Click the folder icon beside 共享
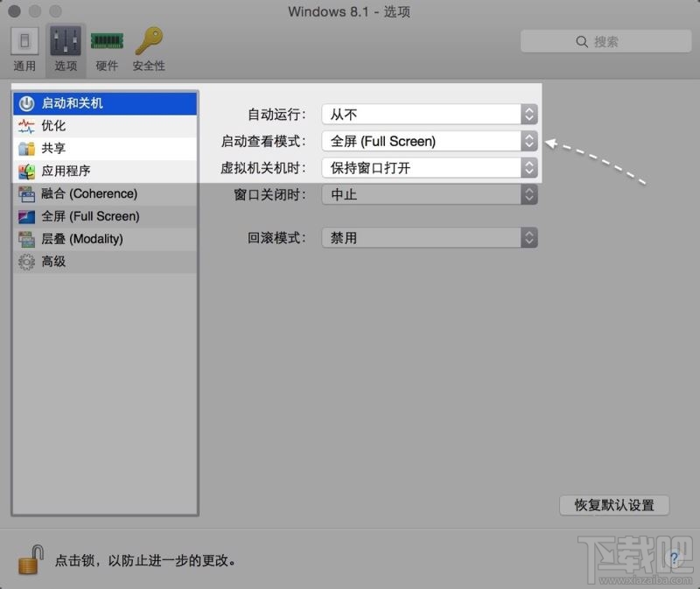This screenshot has width=700, height=589. (27, 148)
